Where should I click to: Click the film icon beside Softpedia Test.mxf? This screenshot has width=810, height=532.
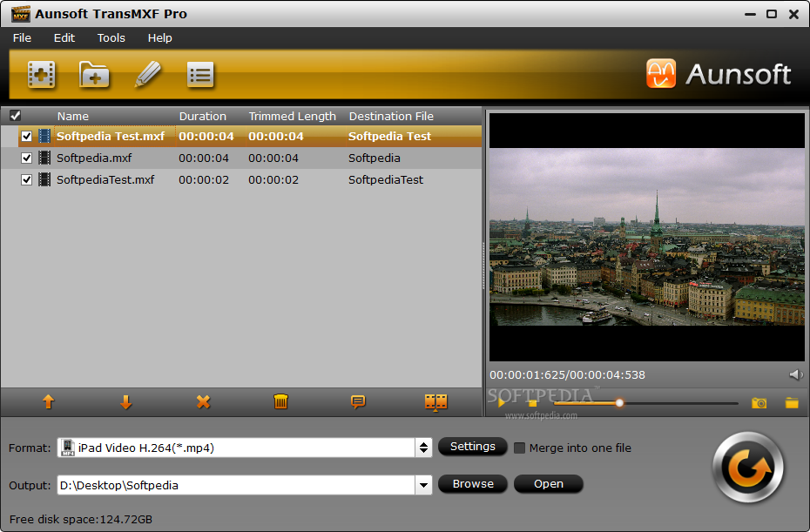(x=44, y=137)
